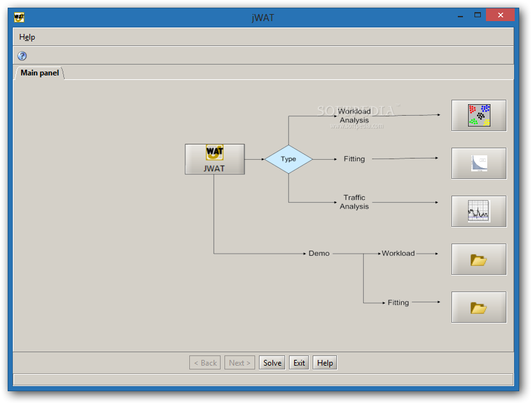The image size is (532, 404).
Task: Click the Exit button
Action: click(299, 363)
